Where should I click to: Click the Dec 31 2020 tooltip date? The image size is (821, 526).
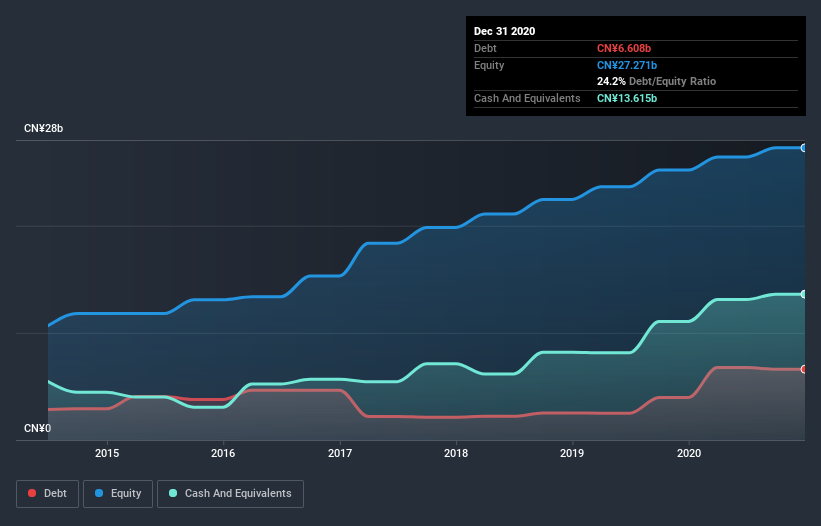(504, 31)
